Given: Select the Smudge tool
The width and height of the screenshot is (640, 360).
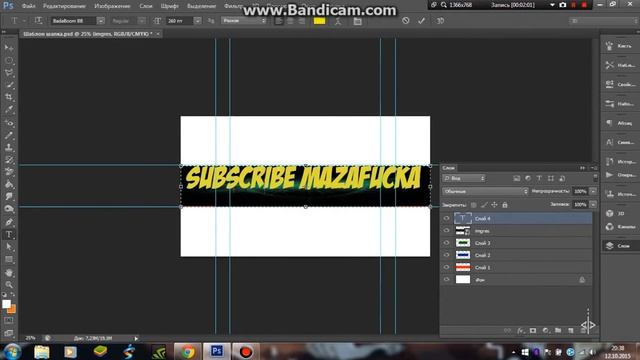Looking at the screenshot, I should [9, 197].
